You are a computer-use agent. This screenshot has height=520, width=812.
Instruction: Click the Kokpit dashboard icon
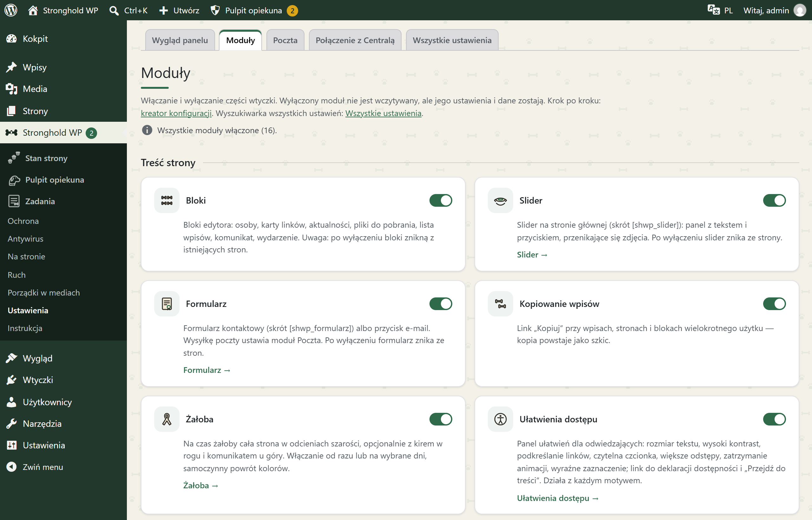(x=11, y=39)
